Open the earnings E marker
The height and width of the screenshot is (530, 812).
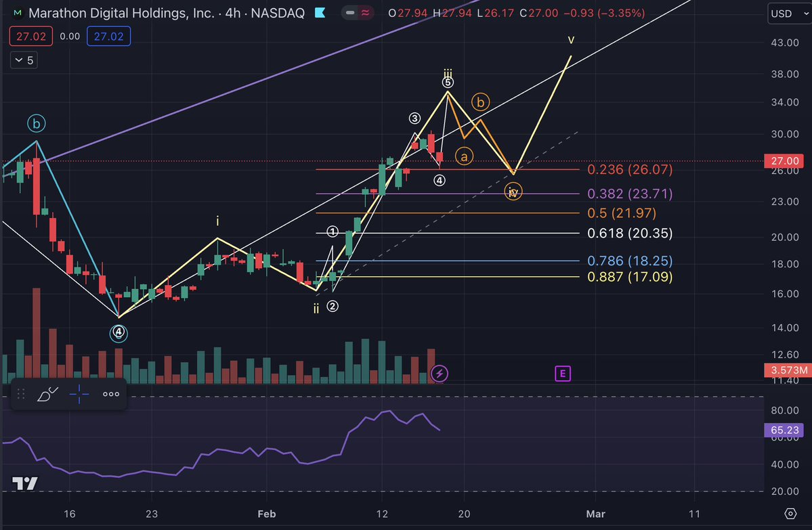(562, 373)
